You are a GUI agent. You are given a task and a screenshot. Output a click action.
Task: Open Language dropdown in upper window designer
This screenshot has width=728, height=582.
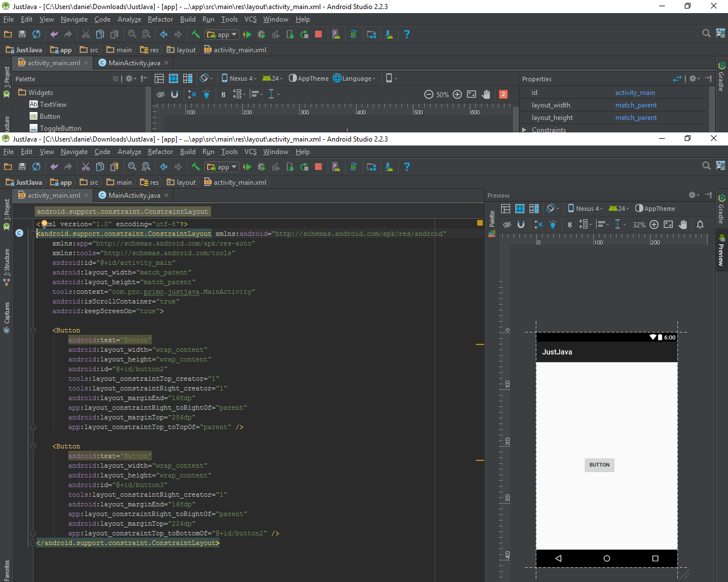pos(354,78)
